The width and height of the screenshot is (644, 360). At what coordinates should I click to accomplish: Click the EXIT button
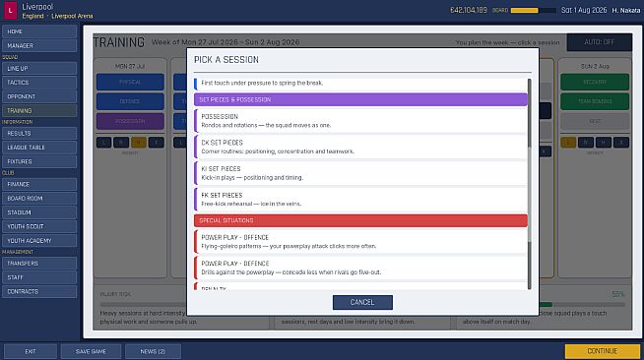31,351
